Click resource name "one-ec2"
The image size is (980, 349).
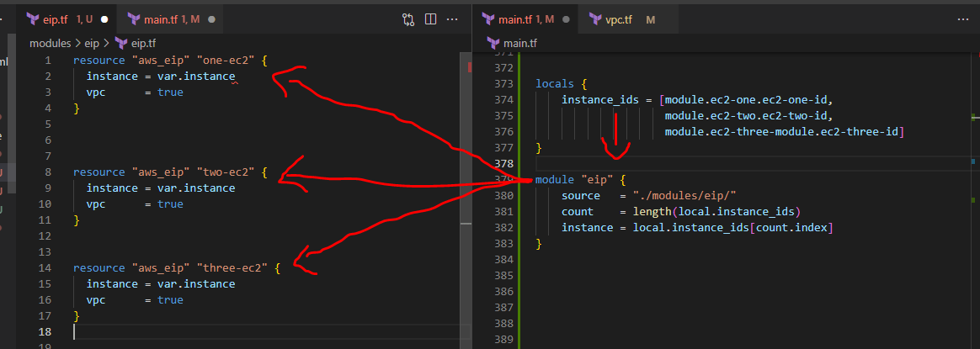click(x=226, y=61)
